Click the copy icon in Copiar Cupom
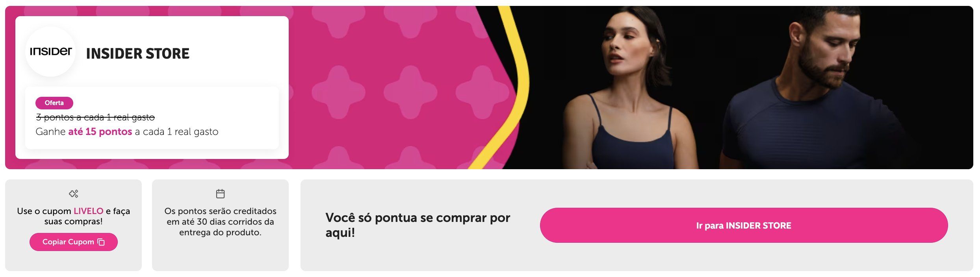This screenshot has width=980, height=277. click(101, 242)
